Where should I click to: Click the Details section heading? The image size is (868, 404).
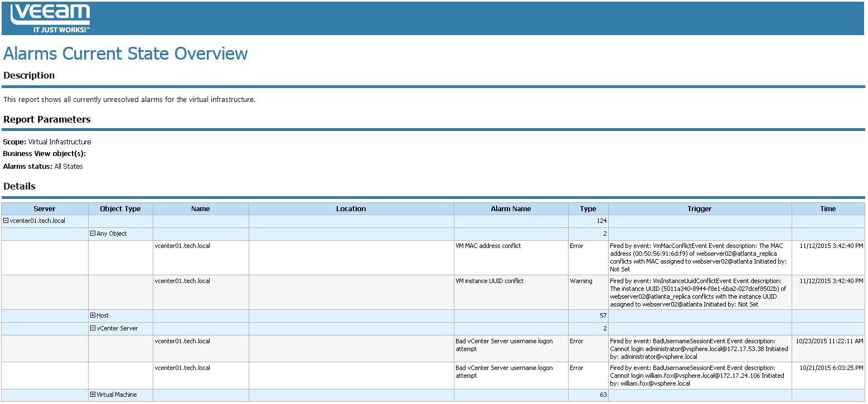pos(20,186)
